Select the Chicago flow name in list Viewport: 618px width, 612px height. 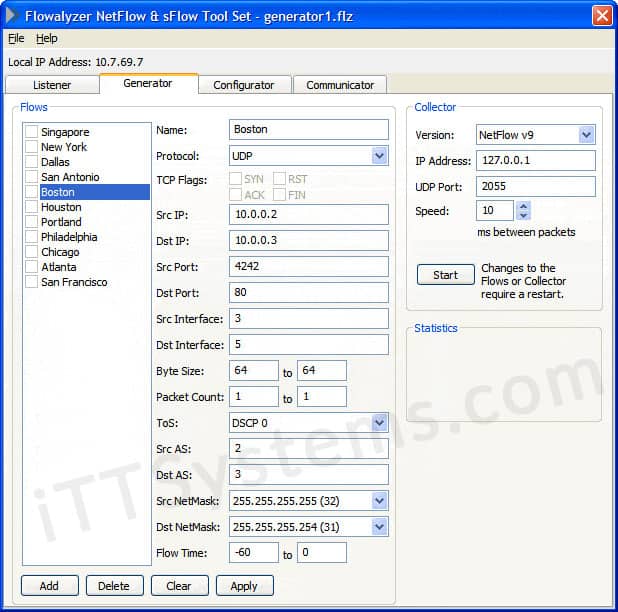[60, 252]
